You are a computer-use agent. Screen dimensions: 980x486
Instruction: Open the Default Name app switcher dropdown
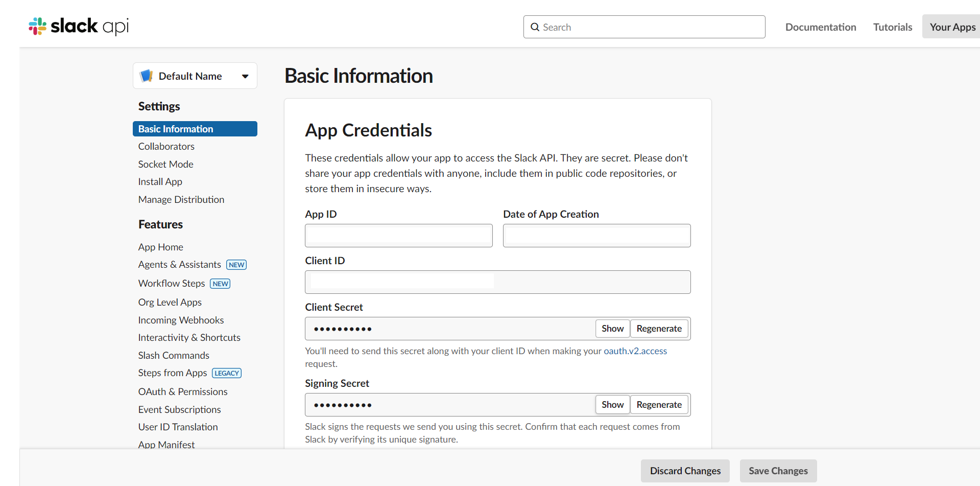(x=244, y=76)
